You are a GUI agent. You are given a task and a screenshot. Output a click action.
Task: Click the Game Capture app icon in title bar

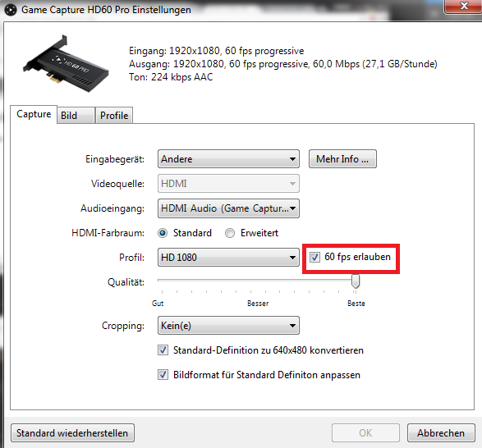coord(11,10)
